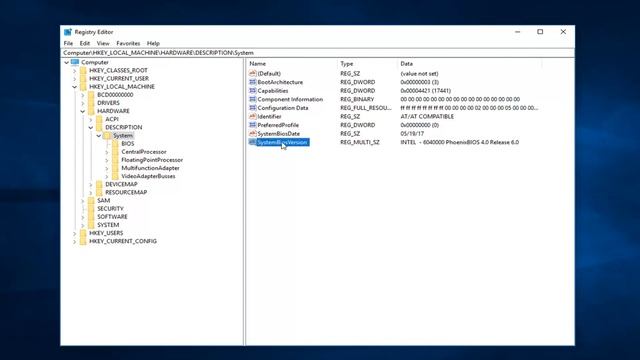Click the '05/19/17' data cell
This screenshot has width=640, height=360.
412,133
